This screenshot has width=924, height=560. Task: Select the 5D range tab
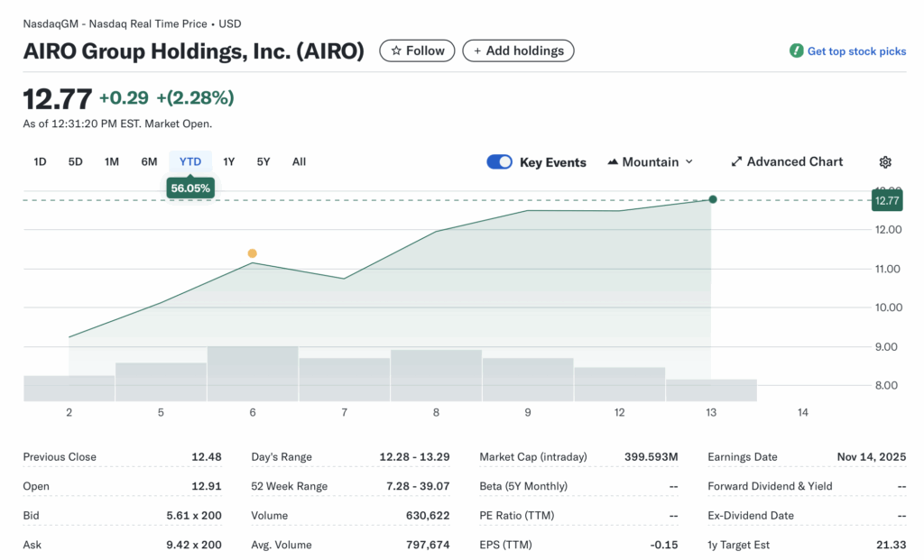click(x=76, y=162)
